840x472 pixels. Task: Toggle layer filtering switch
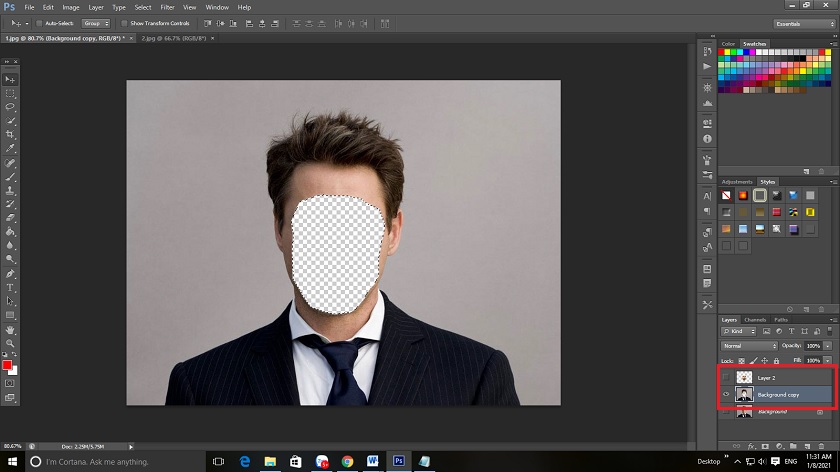tap(830, 331)
